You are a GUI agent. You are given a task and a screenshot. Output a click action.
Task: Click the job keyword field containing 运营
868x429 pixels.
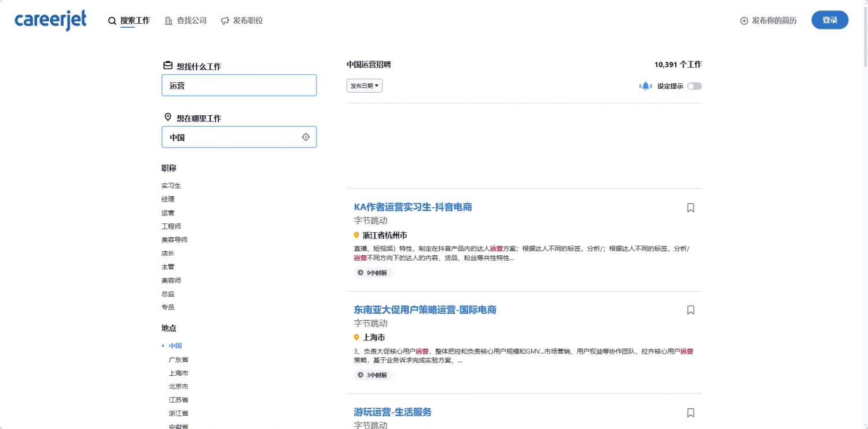pos(239,85)
